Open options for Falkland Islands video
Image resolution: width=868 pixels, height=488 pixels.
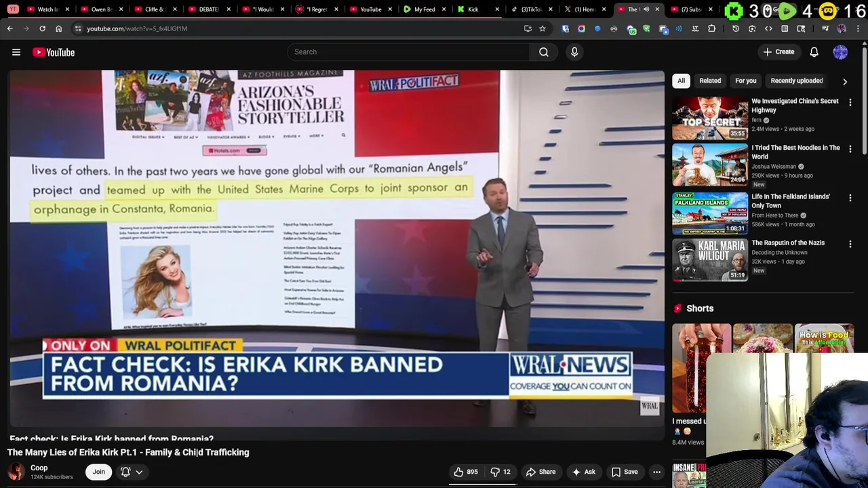click(x=850, y=198)
